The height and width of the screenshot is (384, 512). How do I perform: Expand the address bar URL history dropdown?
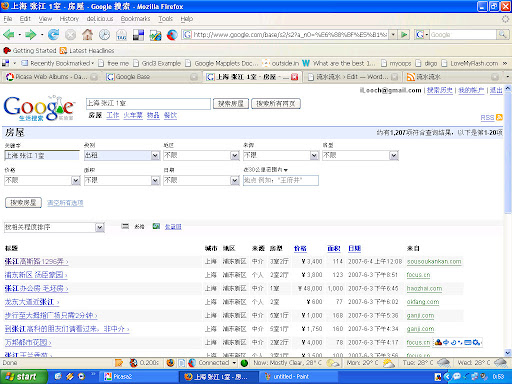(393, 35)
